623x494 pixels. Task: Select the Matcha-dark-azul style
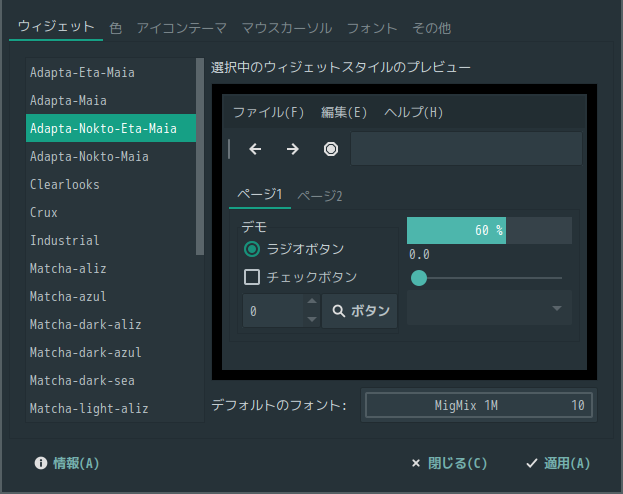(x=111, y=353)
